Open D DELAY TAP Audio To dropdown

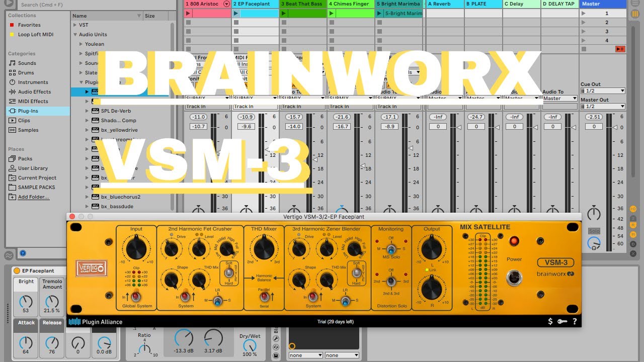(559, 99)
